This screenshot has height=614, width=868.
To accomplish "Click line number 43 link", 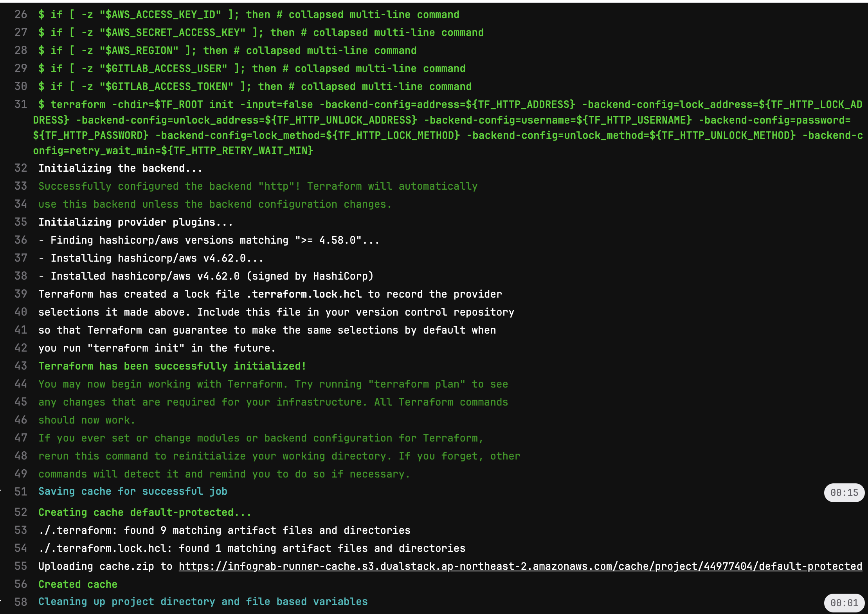I will click(x=21, y=366).
